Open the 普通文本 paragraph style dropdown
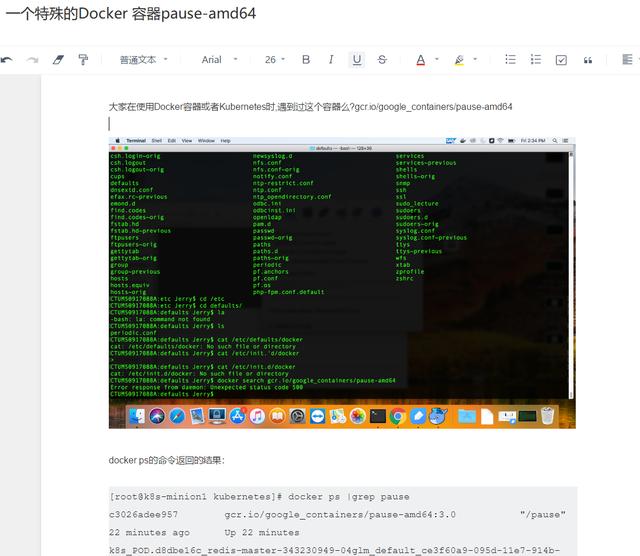This screenshot has height=556, width=640. [144, 60]
